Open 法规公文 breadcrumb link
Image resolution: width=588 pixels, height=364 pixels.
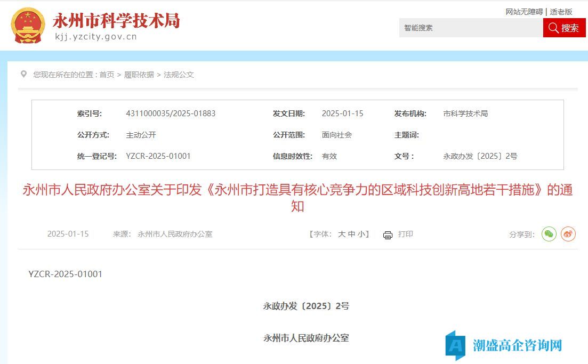pyautogui.click(x=179, y=75)
